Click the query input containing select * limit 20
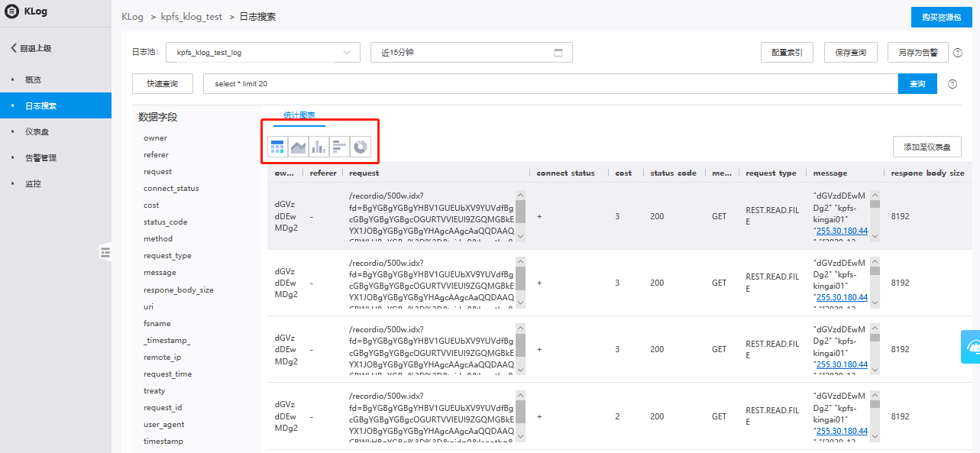980x453 pixels. click(550, 84)
